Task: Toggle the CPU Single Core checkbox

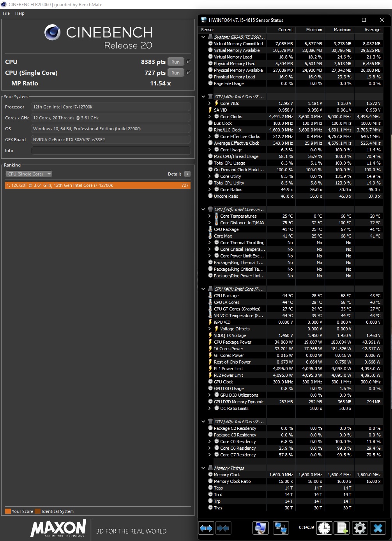Action: point(189,73)
